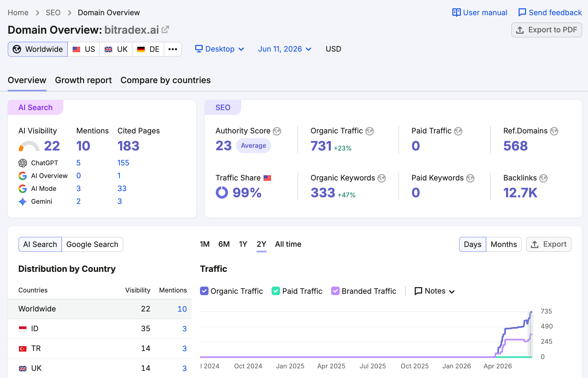The image size is (588, 378).
Task: Click the Organic Traffic value 731
Action: click(x=321, y=146)
